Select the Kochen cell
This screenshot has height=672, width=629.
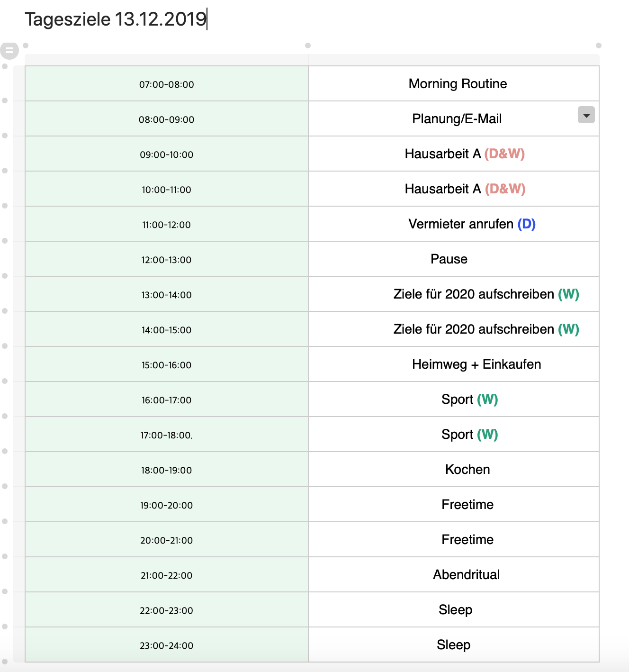coord(454,469)
